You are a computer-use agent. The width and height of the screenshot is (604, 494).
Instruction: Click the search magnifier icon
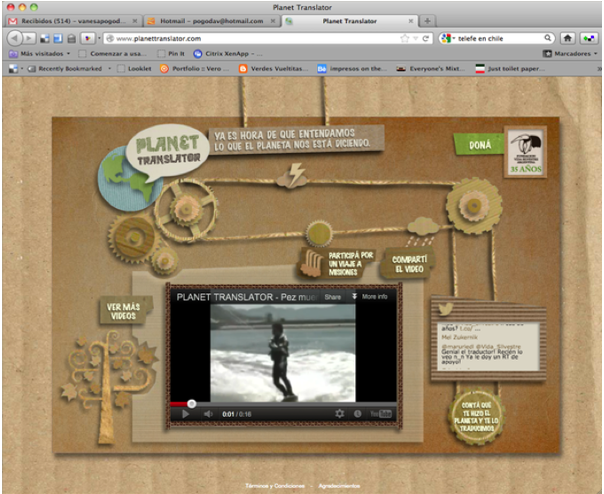pos(547,38)
